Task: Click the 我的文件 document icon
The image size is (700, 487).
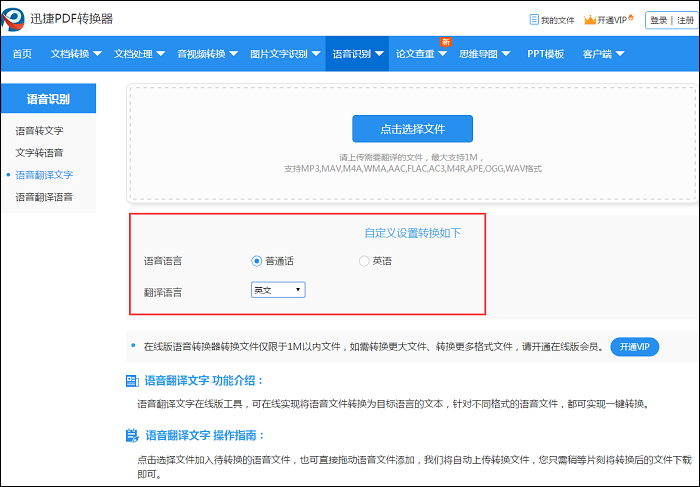Action: (532, 20)
